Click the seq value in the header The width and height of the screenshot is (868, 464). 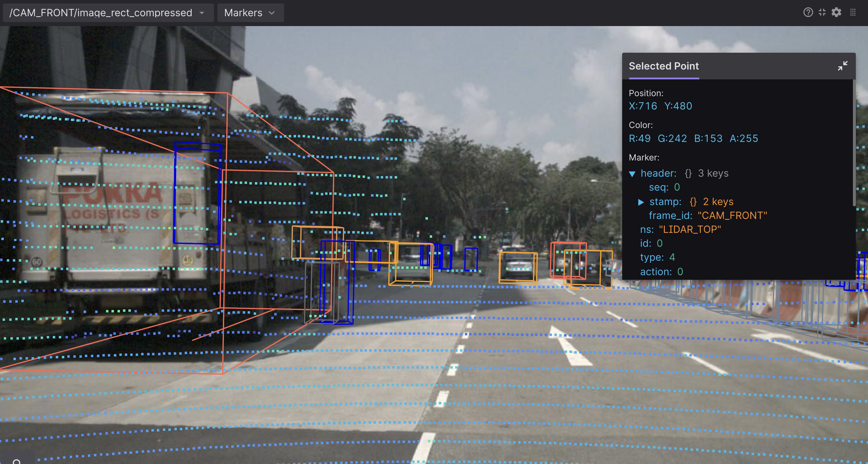pos(676,187)
